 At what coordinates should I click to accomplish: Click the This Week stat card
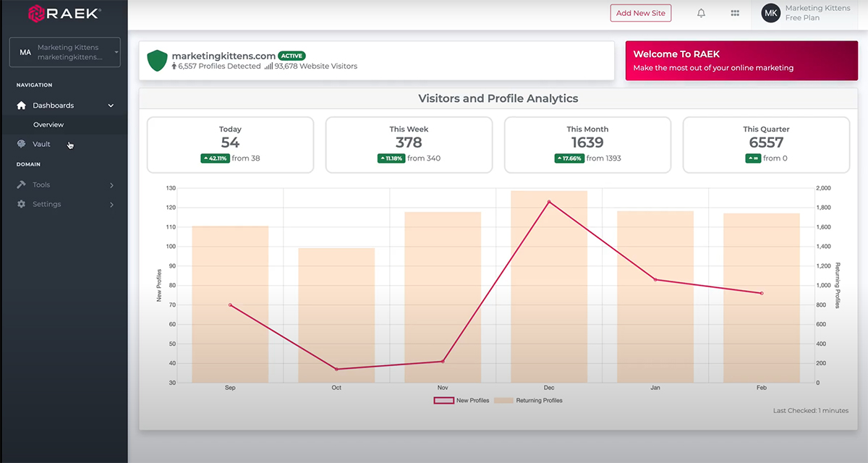click(409, 145)
